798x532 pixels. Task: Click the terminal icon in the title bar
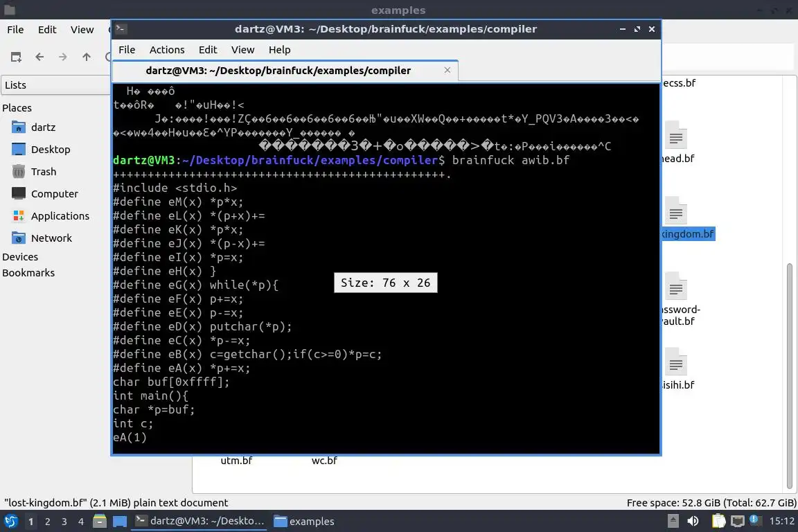point(121,29)
